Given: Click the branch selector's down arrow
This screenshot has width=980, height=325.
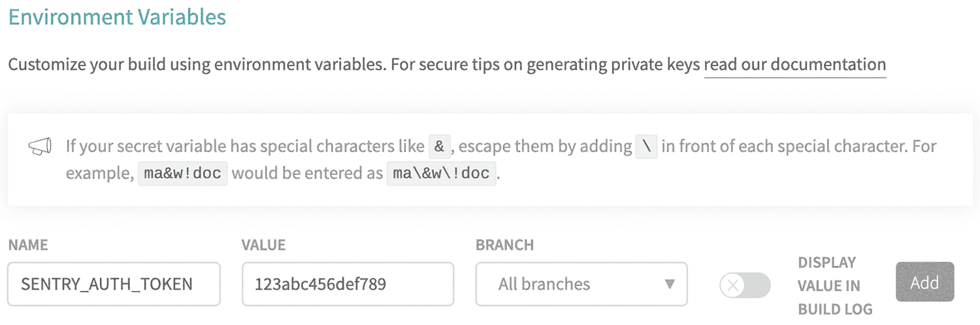Looking at the screenshot, I should point(669,284).
